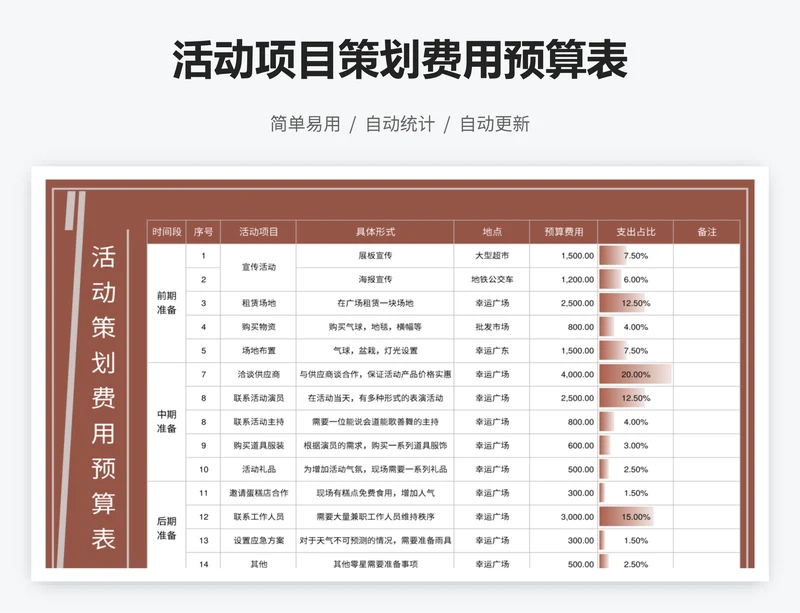This screenshot has height=613, width=800.
Task: Select the vertical sidebar title 活动策划费用预算表
Action: [x=104, y=398]
